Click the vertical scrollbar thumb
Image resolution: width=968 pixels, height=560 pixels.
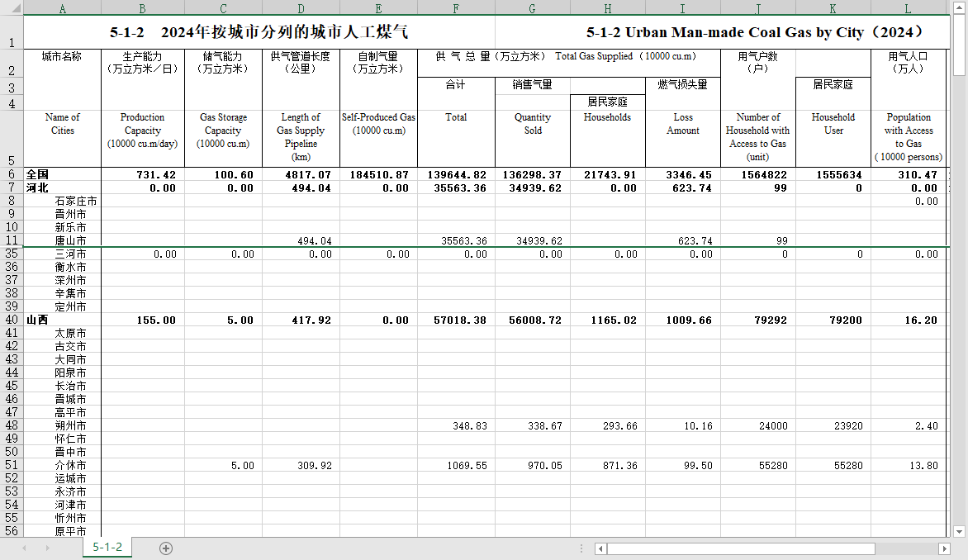(959, 45)
